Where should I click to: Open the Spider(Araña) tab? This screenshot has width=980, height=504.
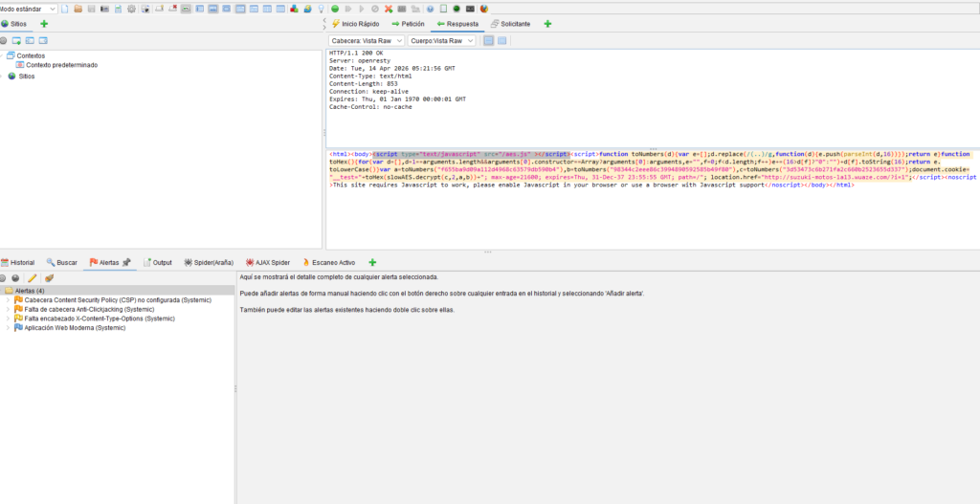(x=209, y=262)
